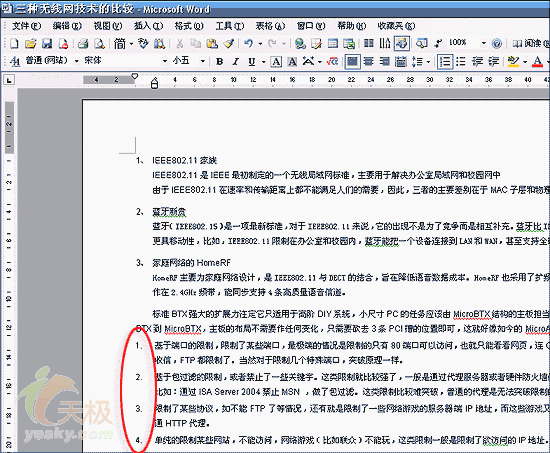Open a file with the folder icon
550x453 pixels.
pyautogui.click(x=30, y=44)
